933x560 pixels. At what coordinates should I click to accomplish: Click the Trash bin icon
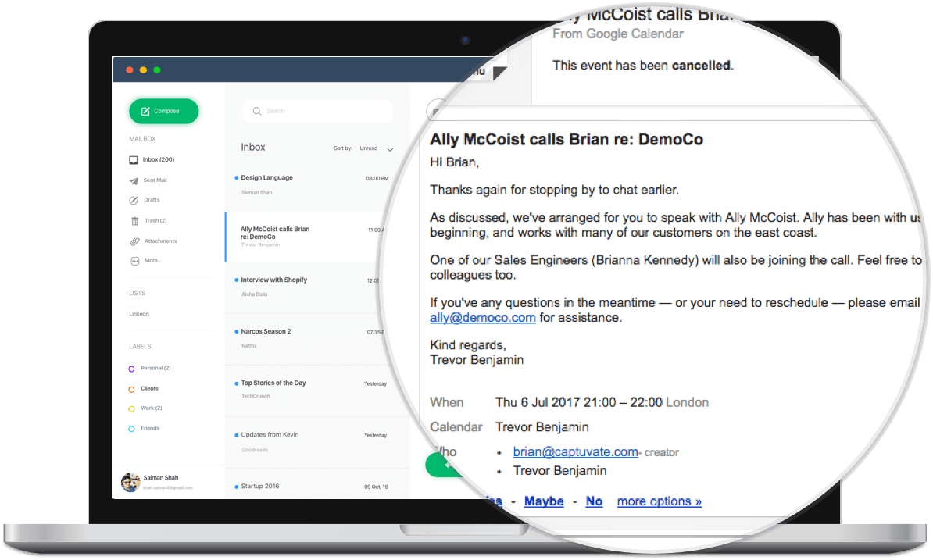[x=134, y=220]
